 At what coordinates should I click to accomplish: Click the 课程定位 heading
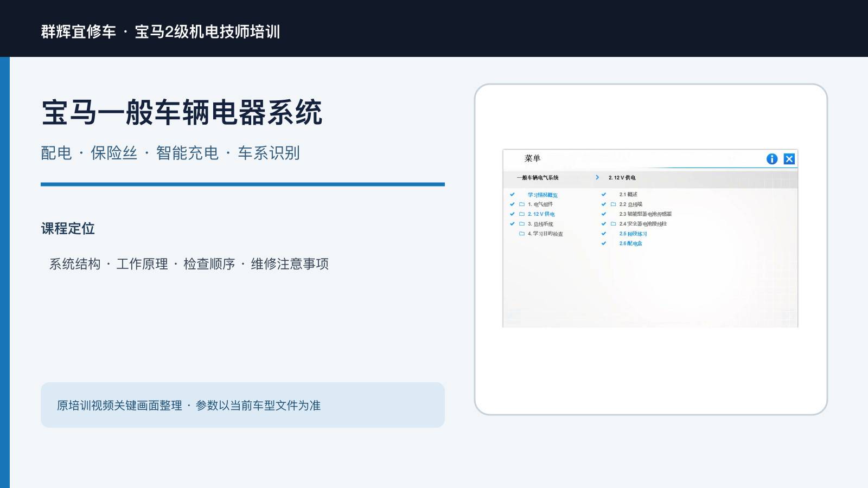point(68,228)
